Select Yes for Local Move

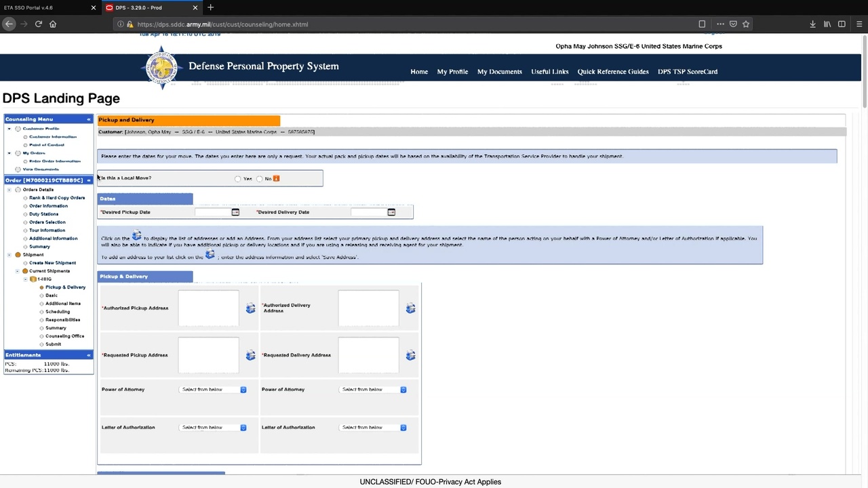point(237,179)
